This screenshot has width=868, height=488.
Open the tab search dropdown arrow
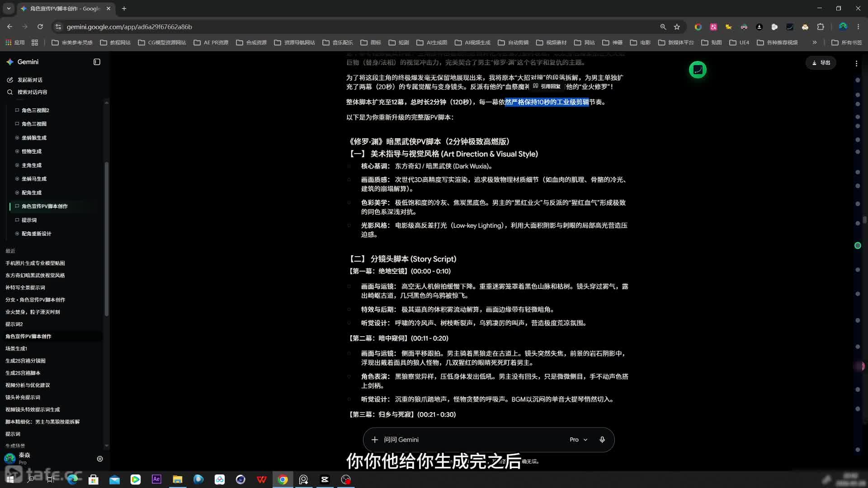pos(8,8)
